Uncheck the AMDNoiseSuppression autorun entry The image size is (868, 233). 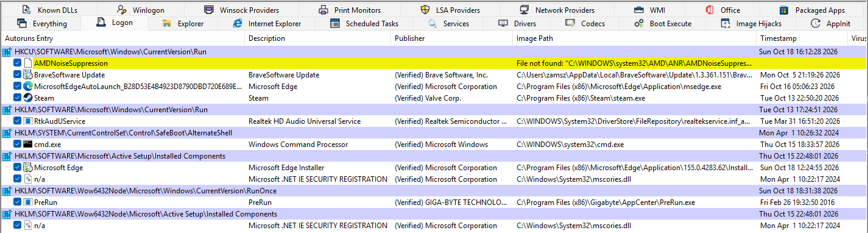(18, 63)
